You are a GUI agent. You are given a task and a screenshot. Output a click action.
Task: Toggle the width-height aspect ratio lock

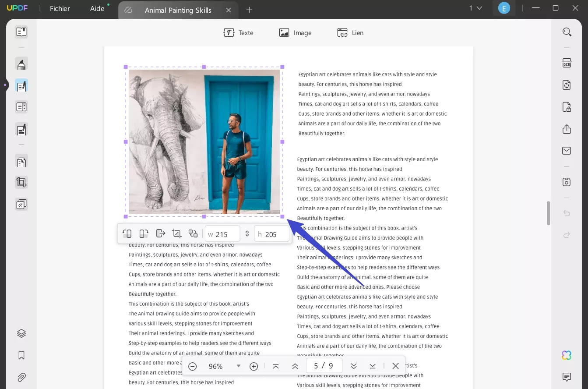coord(247,233)
